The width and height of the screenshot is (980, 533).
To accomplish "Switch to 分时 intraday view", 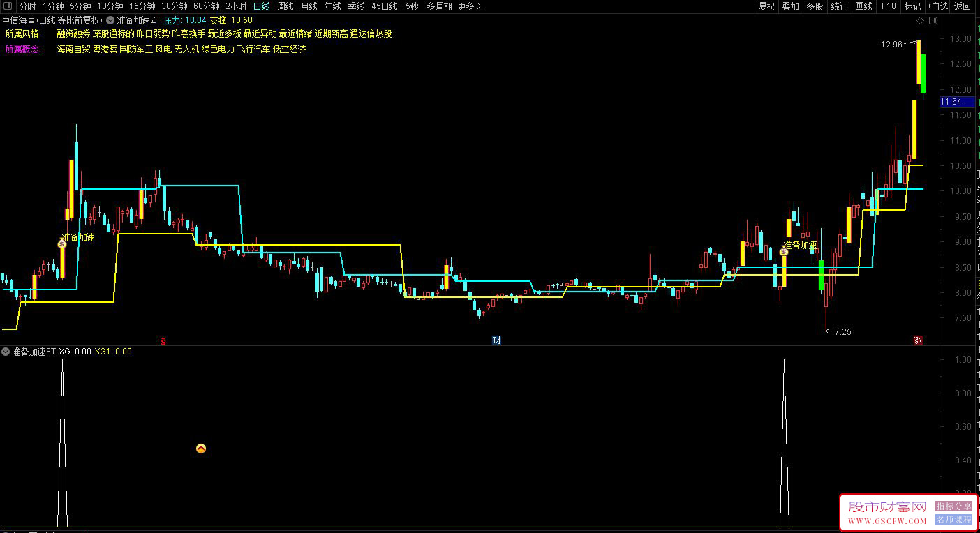I will pyautogui.click(x=28, y=6).
